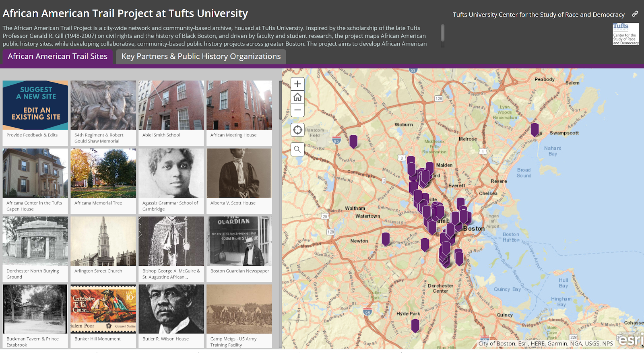Click the 'Waltham' label on the map
644x353 pixels.
tap(355, 208)
